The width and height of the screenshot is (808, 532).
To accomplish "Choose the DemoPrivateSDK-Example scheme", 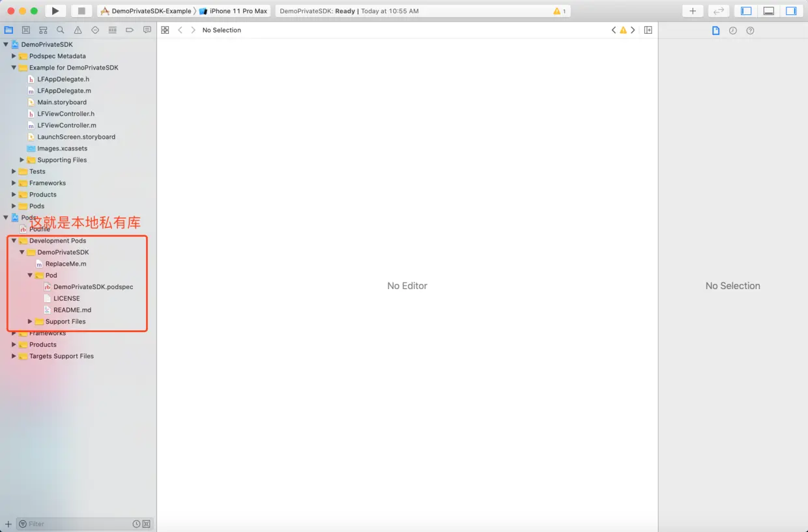I will click(146, 11).
